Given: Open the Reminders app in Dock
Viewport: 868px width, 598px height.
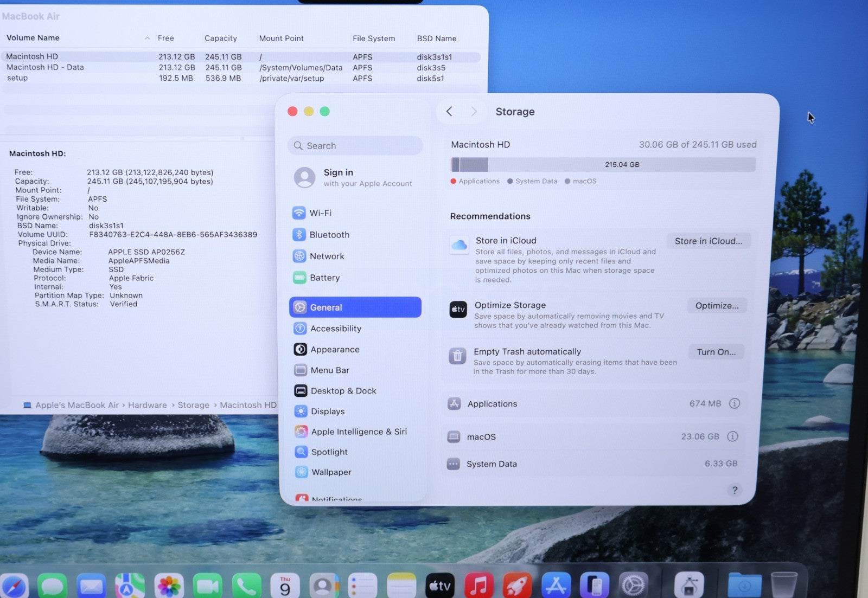Looking at the screenshot, I should click(x=362, y=586).
